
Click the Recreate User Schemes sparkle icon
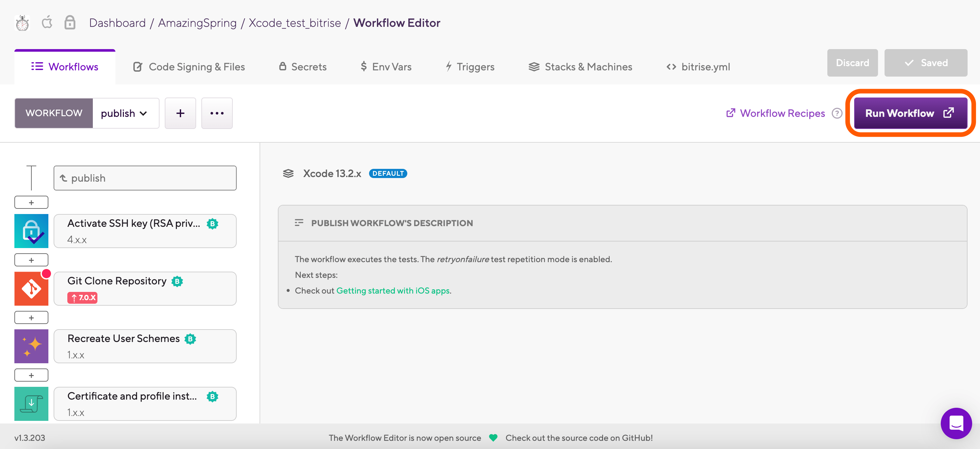click(31, 346)
